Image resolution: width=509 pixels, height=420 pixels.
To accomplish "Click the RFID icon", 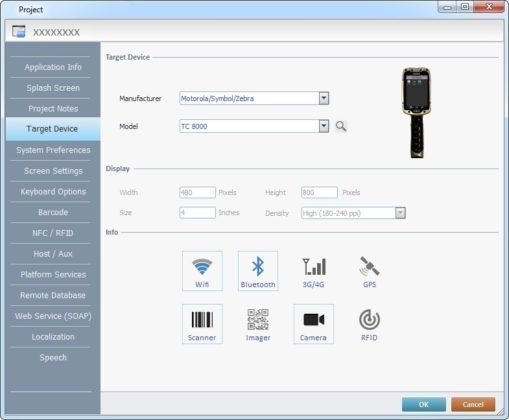I will [x=370, y=323].
